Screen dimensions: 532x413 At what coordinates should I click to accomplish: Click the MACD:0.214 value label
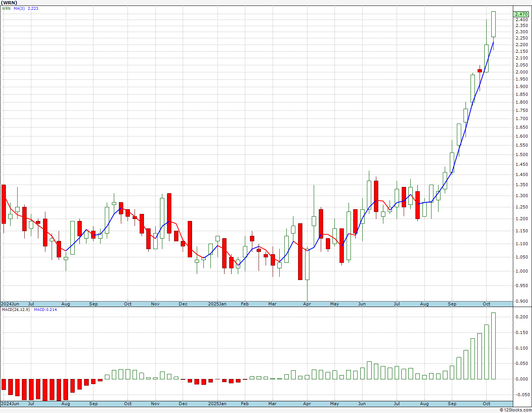point(45,309)
